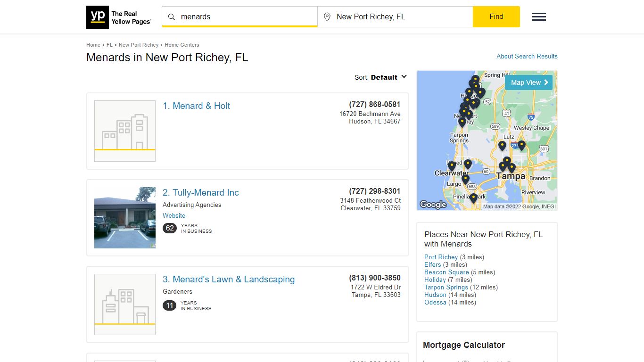Image resolution: width=644 pixels, height=362 pixels.
Task: Click the Tampa label on the map
Action: click(x=511, y=176)
